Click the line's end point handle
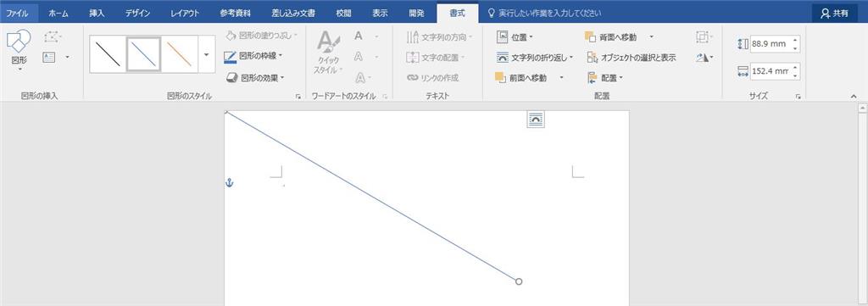 pos(519,281)
